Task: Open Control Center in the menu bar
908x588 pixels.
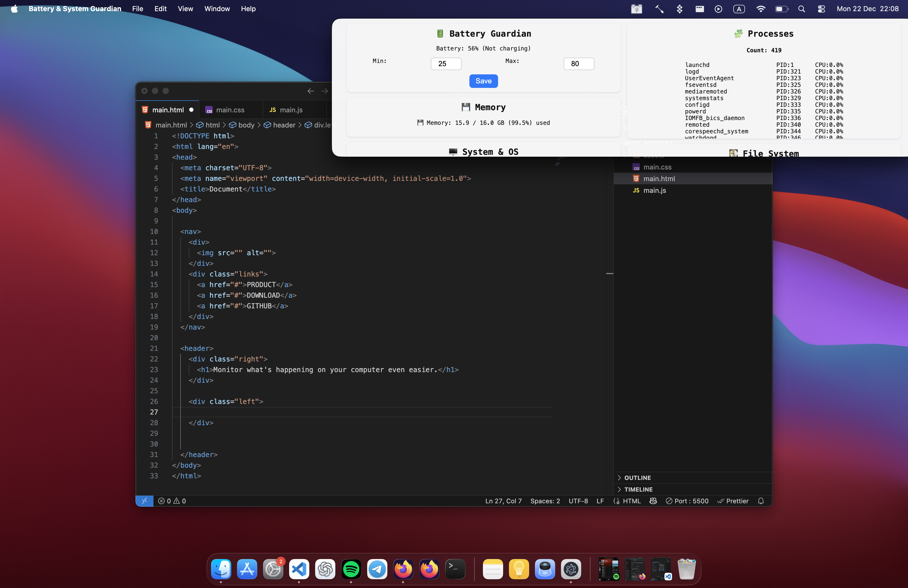Action: pyautogui.click(x=821, y=9)
